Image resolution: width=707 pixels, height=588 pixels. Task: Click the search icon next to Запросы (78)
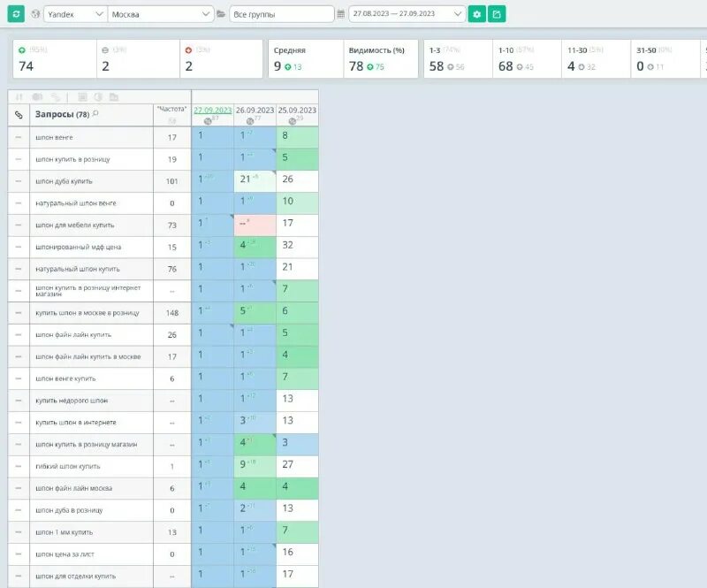pos(95,114)
